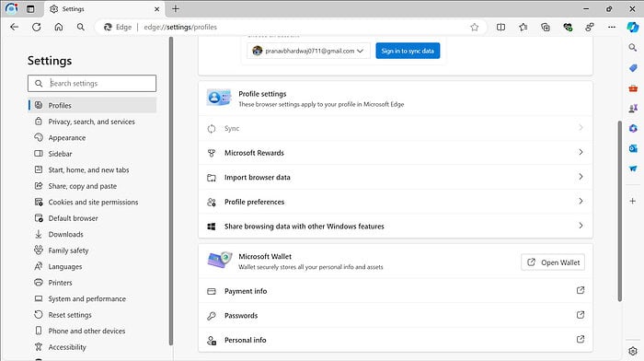Open Sidebar settings section
The height and width of the screenshot is (361, 644).
pos(92,154)
